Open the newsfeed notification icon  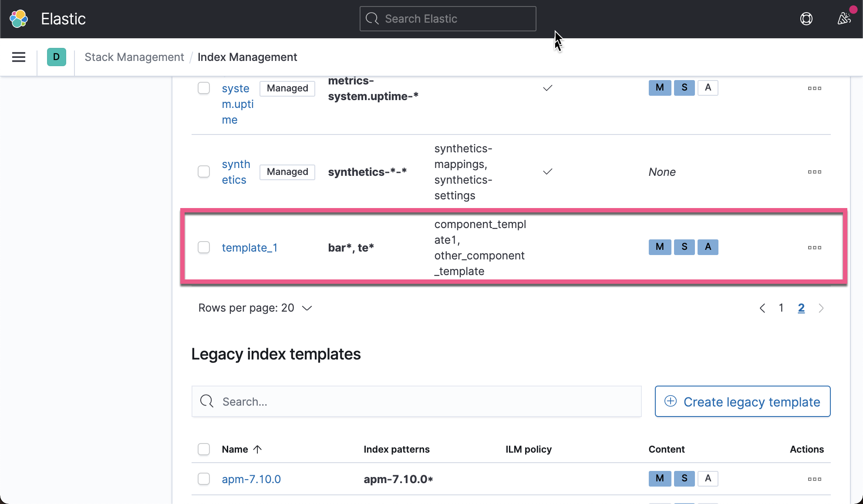pos(844,19)
